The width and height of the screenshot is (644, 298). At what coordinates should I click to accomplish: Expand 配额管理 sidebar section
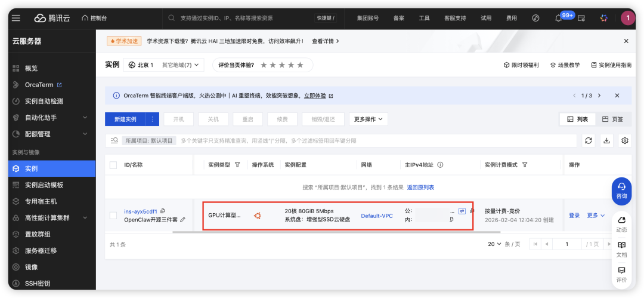(x=52, y=134)
